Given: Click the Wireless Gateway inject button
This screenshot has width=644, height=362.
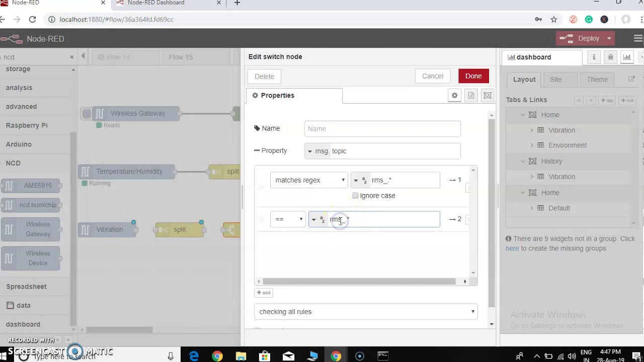Looking at the screenshot, I should click(x=87, y=114).
